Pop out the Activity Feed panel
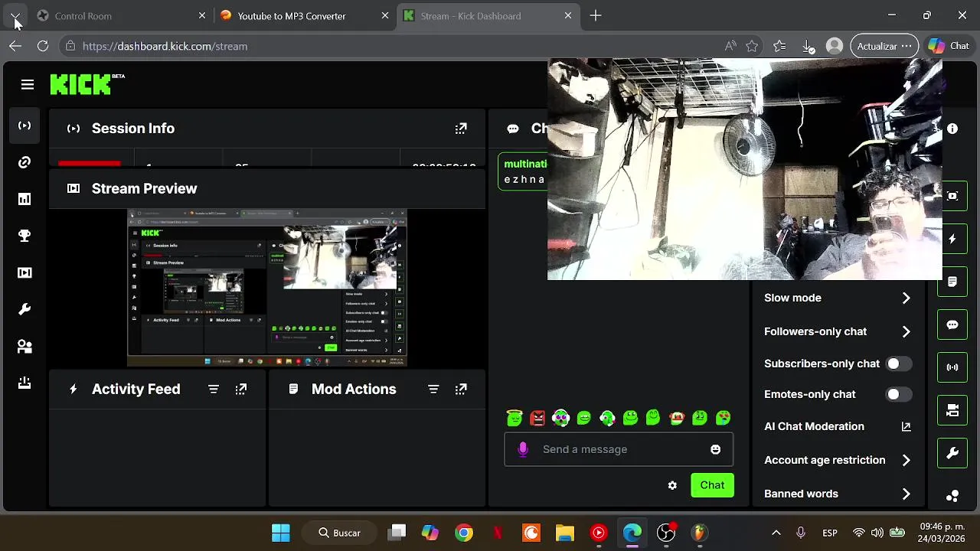Viewport: 980px width, 551px height. click(x=241, y=390)
